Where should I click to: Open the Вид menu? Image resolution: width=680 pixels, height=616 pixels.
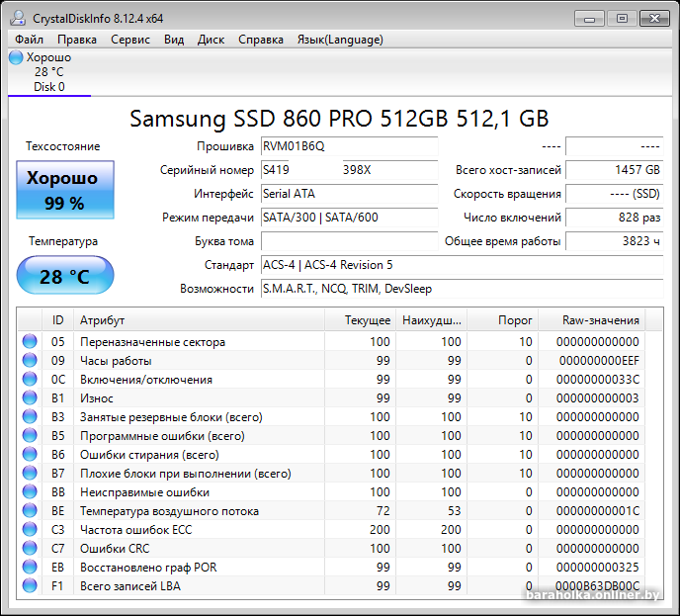(x=174, y=40)
